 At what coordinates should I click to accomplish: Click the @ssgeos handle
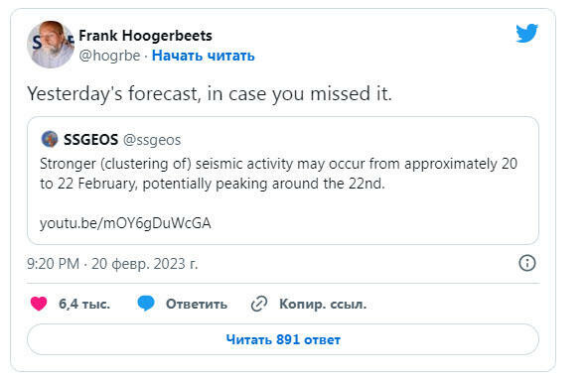pos(152,140)
